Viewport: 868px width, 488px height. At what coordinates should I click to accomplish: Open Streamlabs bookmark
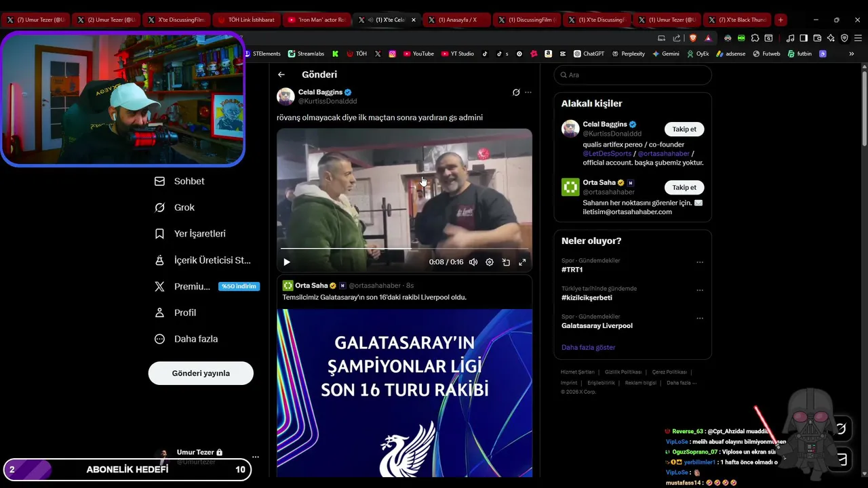tap(307, 54)
